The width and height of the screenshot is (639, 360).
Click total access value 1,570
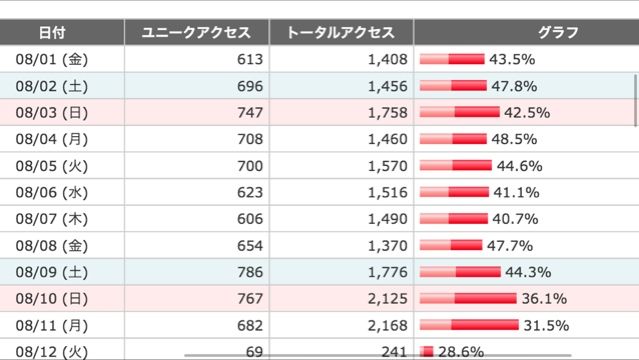click(388, 166)
